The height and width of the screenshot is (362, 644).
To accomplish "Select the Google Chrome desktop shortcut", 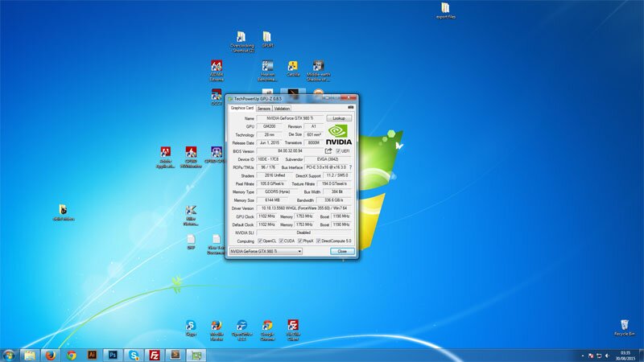I will pos(267,331).
